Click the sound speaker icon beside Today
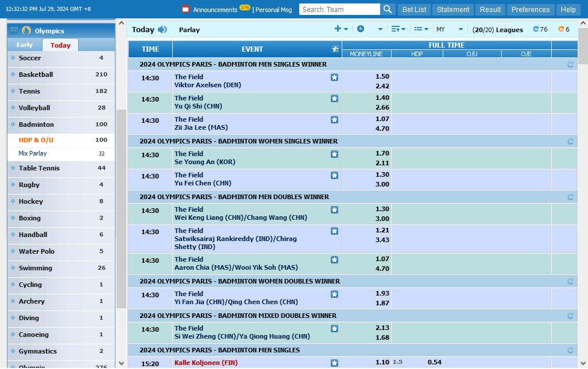Viewport: 588px width, 369px height. (x=163, y=30)
